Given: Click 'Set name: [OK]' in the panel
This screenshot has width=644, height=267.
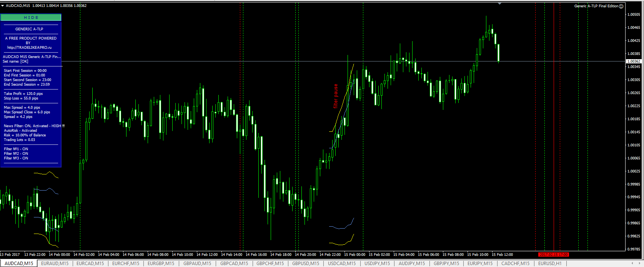Looking at the screenshot, I should point(15,61).
